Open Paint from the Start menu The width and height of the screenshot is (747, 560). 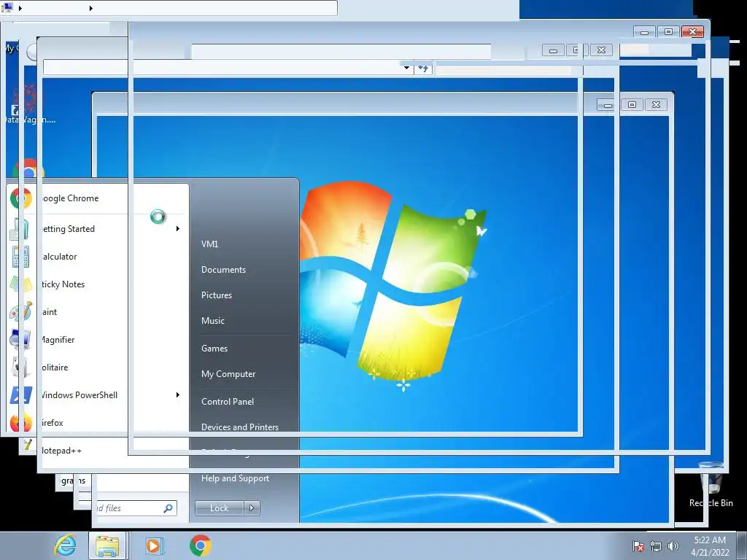pyautogui.click(x=98, y=312)
